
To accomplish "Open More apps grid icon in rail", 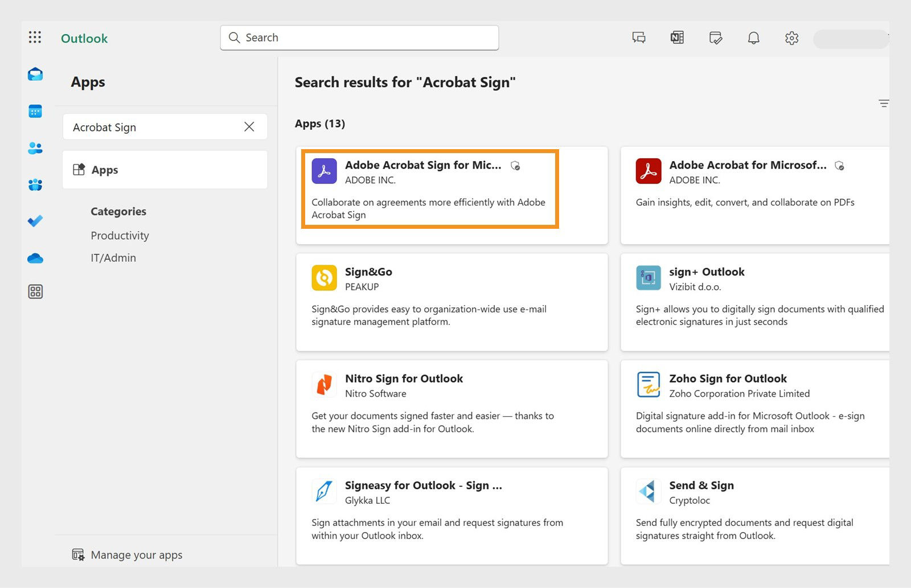I will click(35, 292).
